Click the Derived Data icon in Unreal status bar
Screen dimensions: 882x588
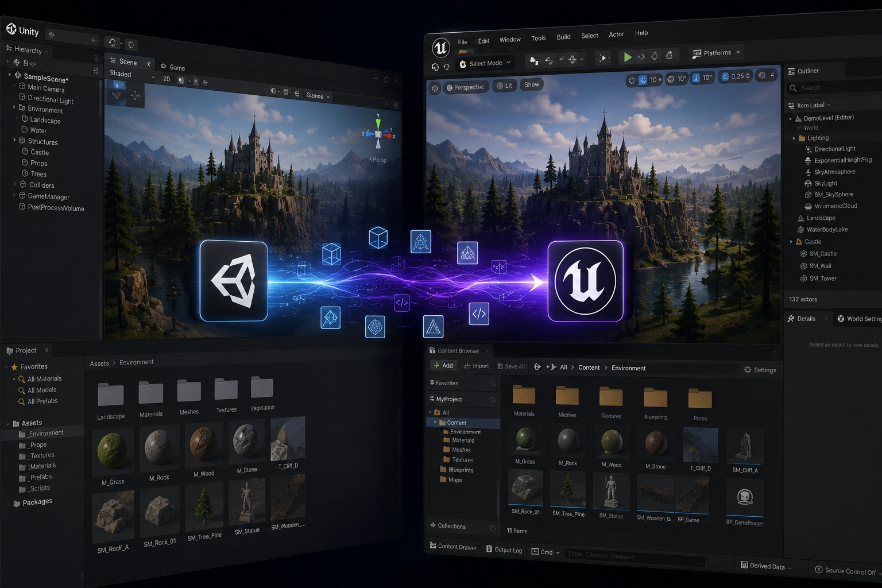point(744,565)
